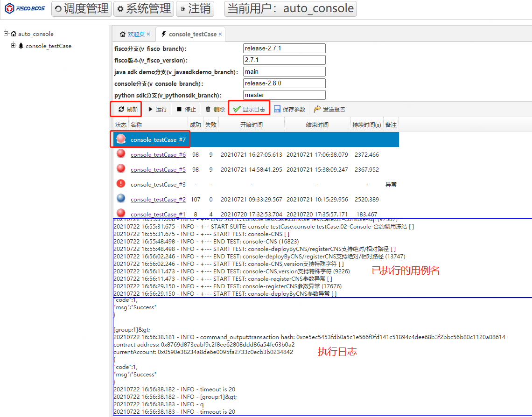Click the lightning icon on console_testCase tab
This screenshot has height=417, width=532.
[x=163, y=34]
